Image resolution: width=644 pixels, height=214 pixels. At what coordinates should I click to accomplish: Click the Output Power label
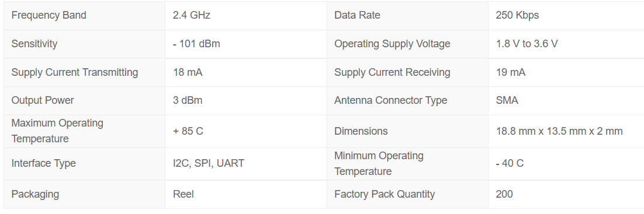(43, 100)
